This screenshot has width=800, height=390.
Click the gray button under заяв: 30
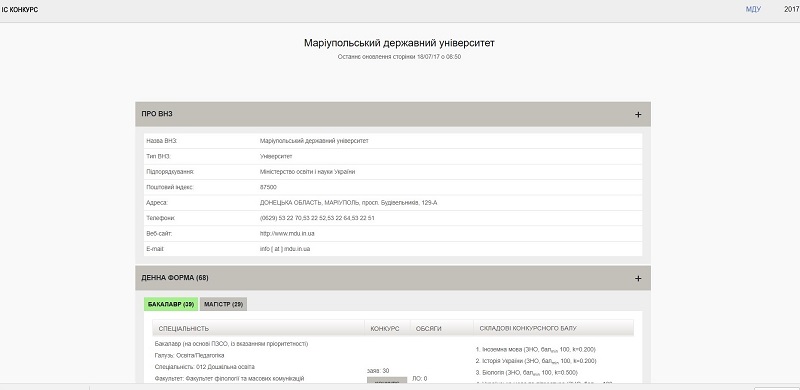tap(387, 380)
